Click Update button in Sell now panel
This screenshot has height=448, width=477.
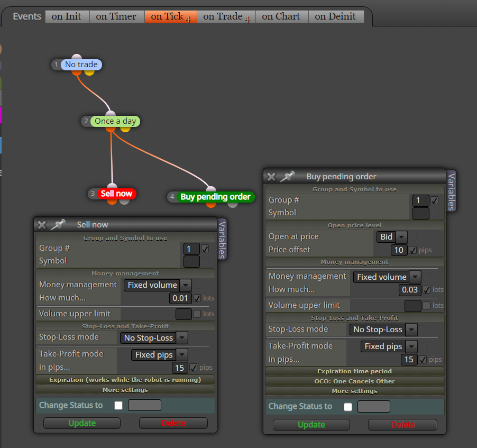pyautogui.click(x=82, y=423)
